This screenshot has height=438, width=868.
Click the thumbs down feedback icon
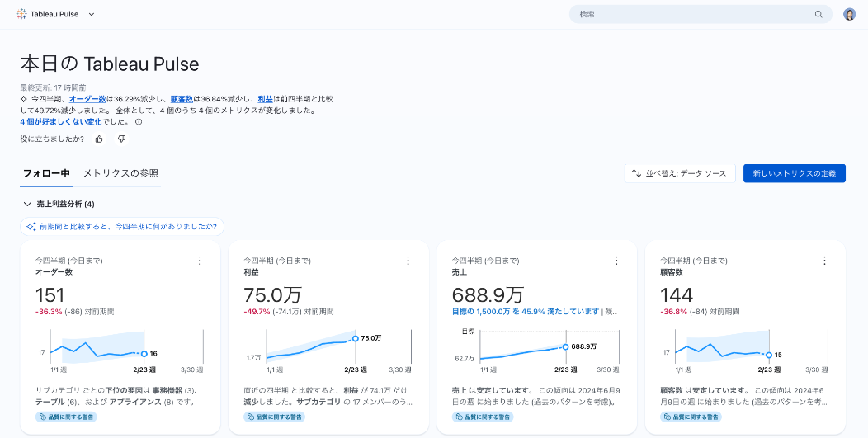tap(122, 139)
